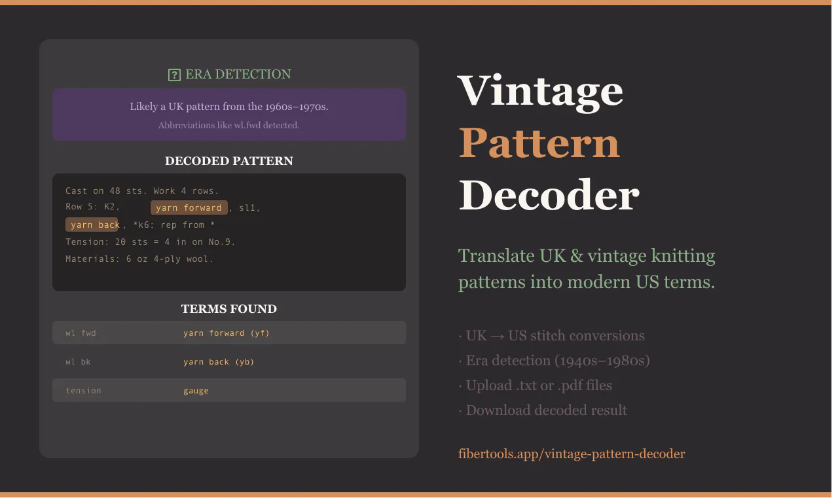
Task: Click the orange 'Pattern' title word
Action: pyautogui.click(x=539, y=143)
